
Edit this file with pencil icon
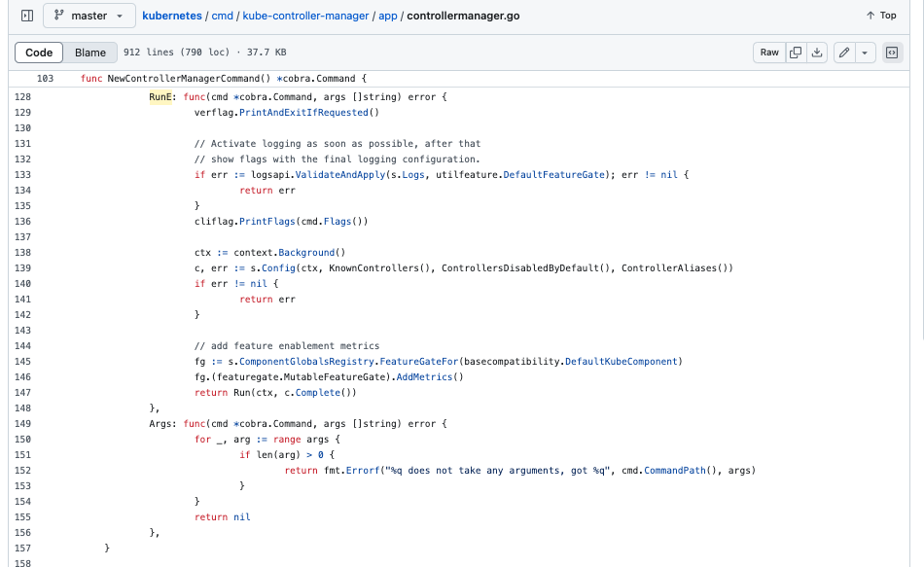[844, 53]
